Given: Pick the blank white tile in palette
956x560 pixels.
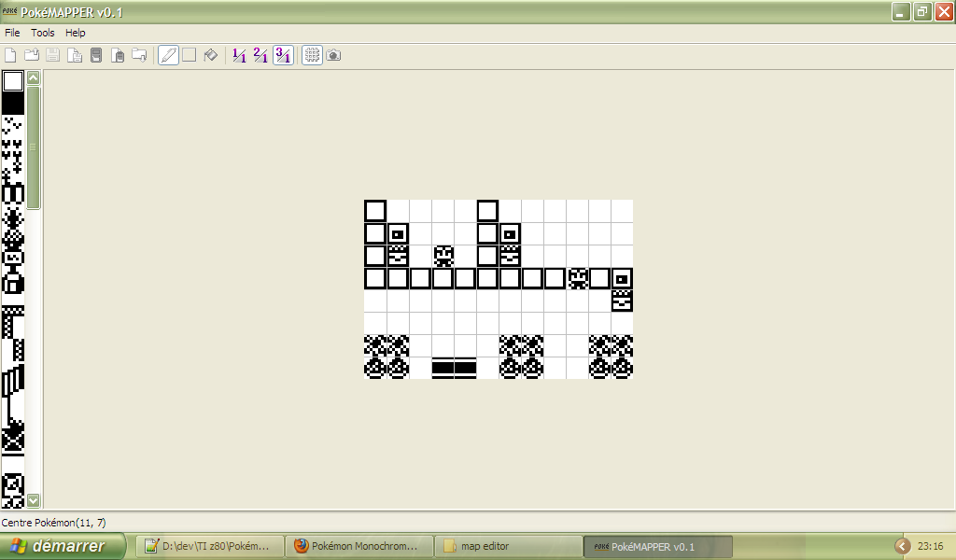Looking at the screenshot, I should click(13, 81).
